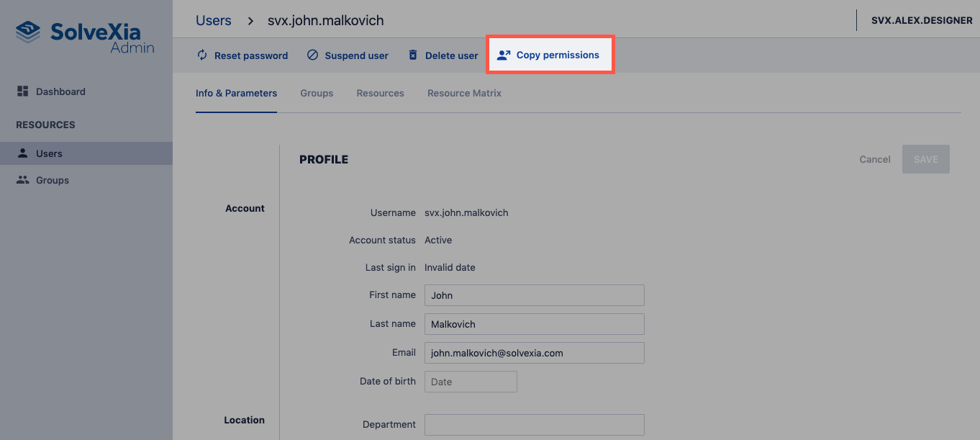Click the Department input field
This screenshot has width=980, height=440.
(534, 424)
